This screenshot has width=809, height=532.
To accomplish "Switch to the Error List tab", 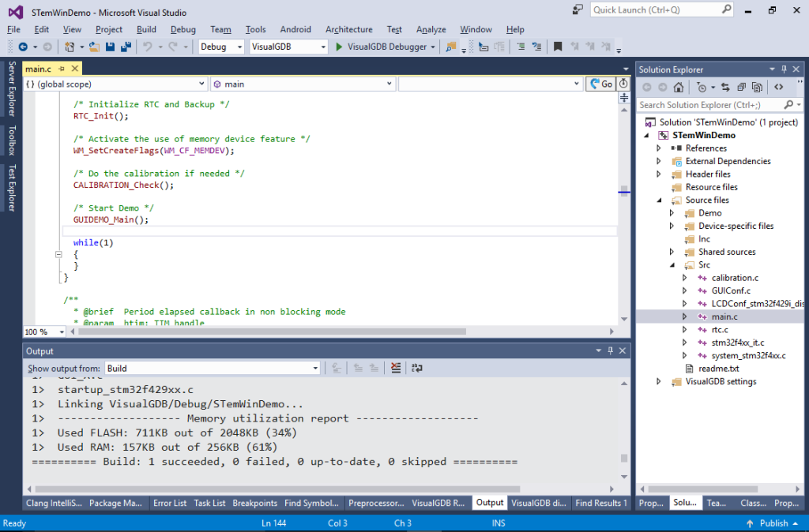I will (170, 503).
